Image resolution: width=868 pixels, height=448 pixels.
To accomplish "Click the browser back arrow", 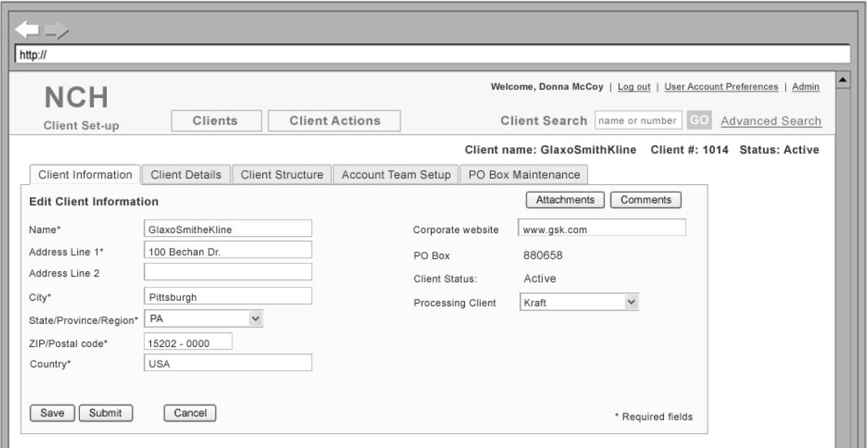I will coord(27,30).
